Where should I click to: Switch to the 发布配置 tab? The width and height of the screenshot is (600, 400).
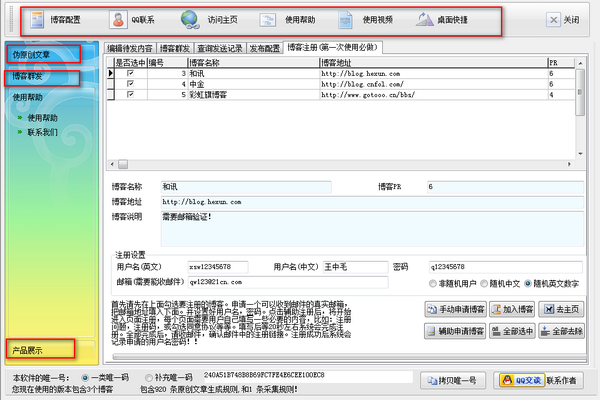click(264, 48)
